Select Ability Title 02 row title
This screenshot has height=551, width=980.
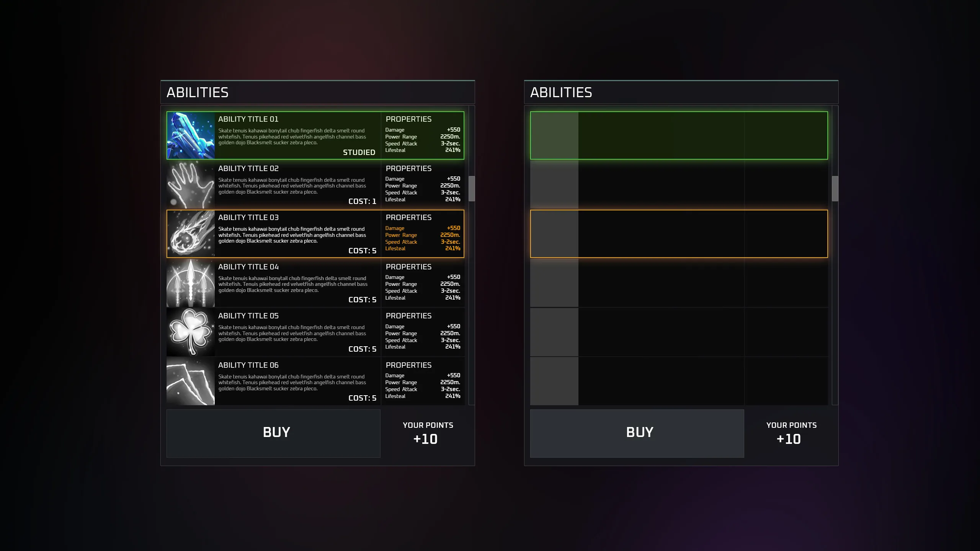(x=248, y=168)
